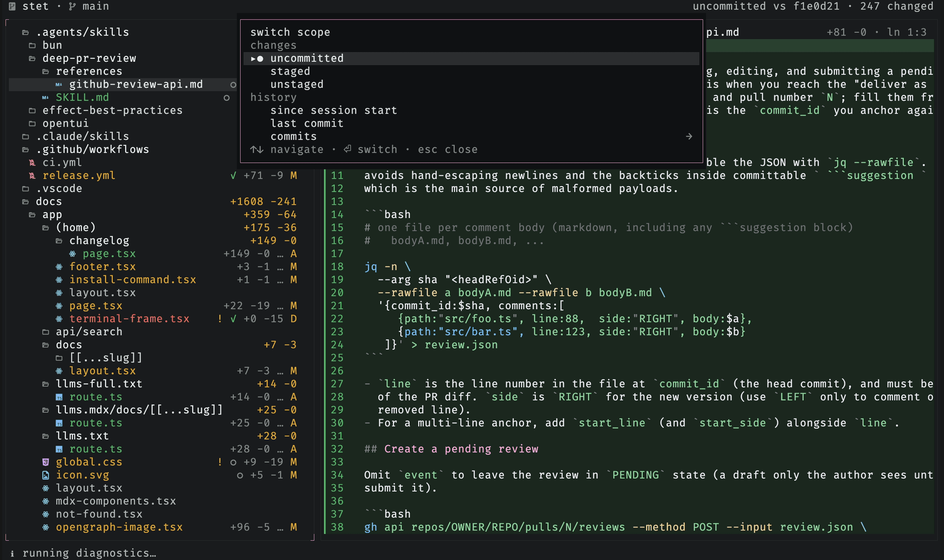This screenshot has height=560, width=944.
Task: Expand the .vscode folder
Action: coord(25,189)
